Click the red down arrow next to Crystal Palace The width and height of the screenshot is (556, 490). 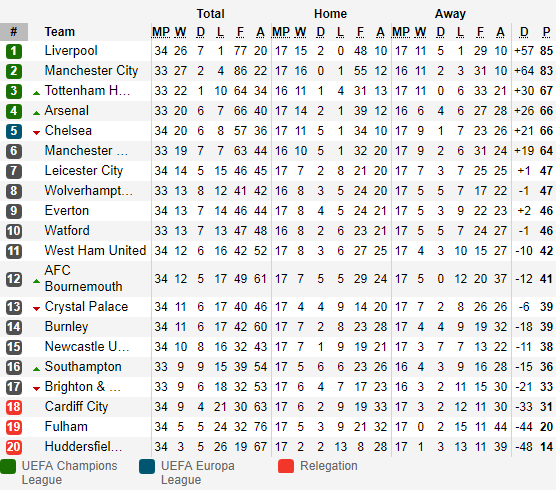tap(36, 309)
